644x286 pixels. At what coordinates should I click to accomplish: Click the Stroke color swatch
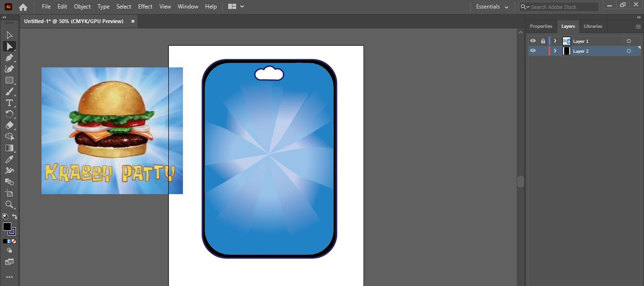[x=13, y=232]
